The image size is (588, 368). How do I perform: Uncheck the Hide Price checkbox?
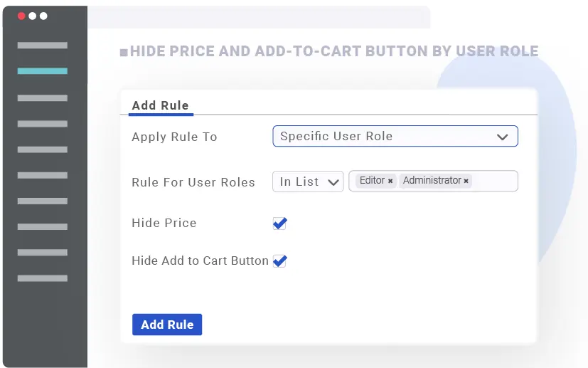tap(280, 224)
